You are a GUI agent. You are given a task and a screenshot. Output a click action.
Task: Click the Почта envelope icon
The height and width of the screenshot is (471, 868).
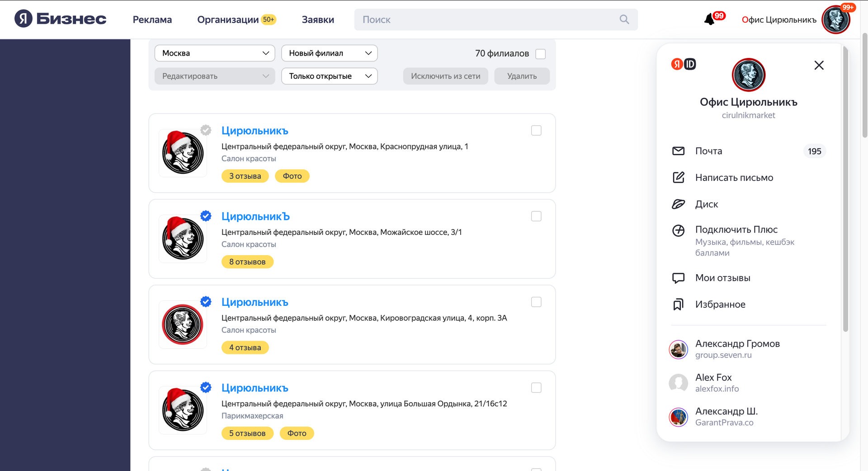tap(678, 151)
